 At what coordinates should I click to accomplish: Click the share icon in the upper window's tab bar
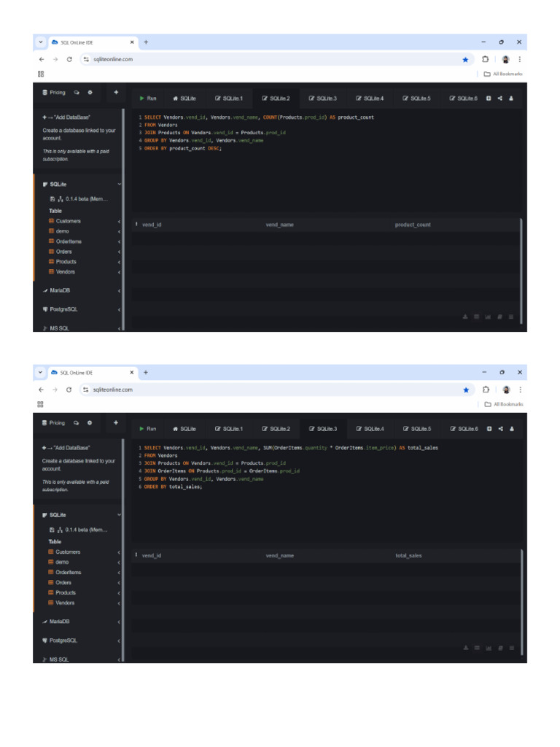[500, 98]
